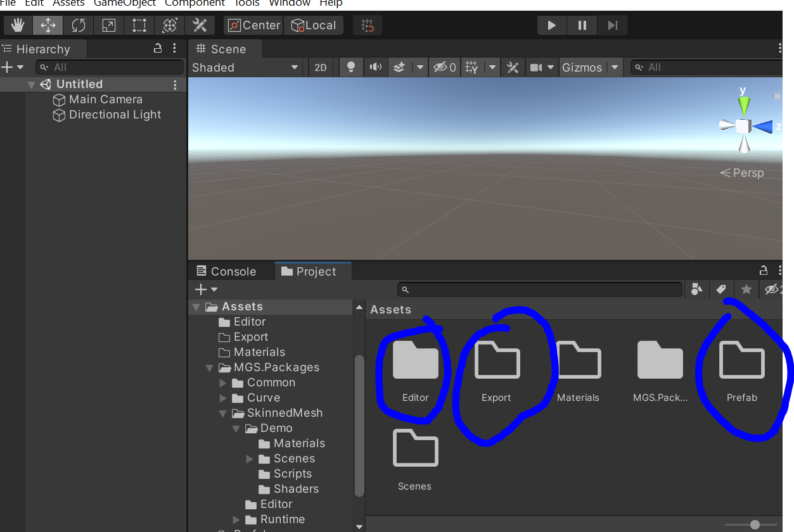Screen dimensions: 794x532
Task: Open scene camera settings
Action: tap(542, 67)
